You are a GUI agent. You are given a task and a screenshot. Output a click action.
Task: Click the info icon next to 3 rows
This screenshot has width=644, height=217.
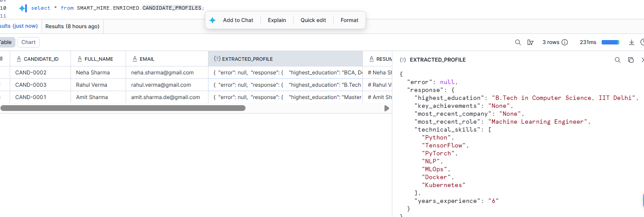point(565,42)
